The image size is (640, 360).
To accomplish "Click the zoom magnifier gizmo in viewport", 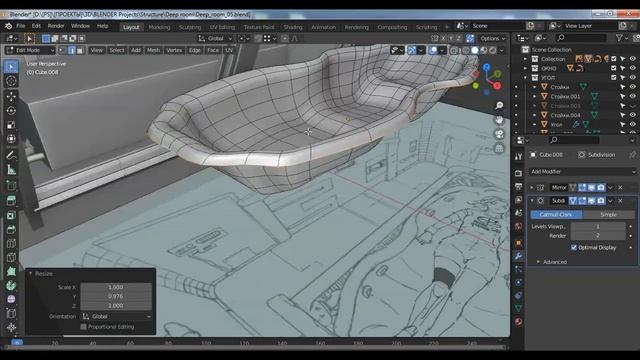I will (499, 105).
